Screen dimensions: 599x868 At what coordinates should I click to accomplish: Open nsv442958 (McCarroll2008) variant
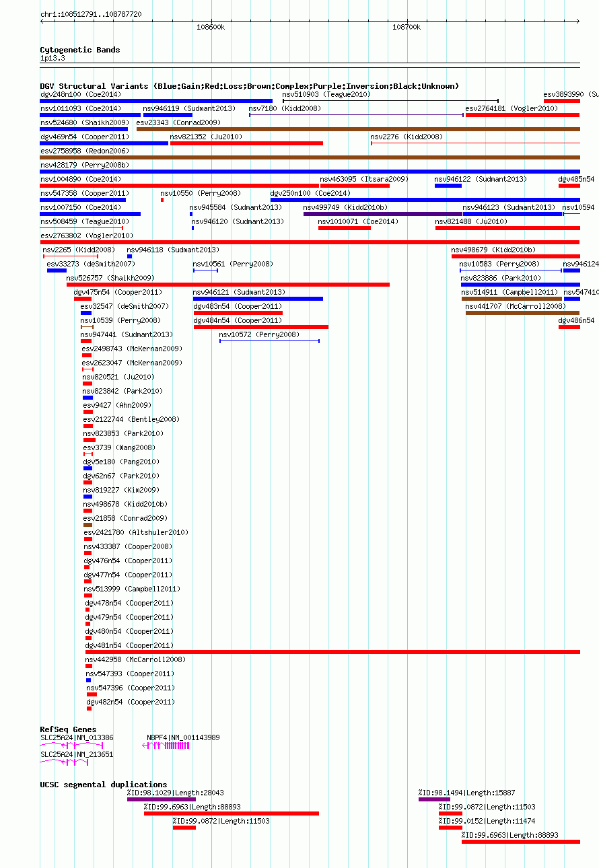pos(135,660)
